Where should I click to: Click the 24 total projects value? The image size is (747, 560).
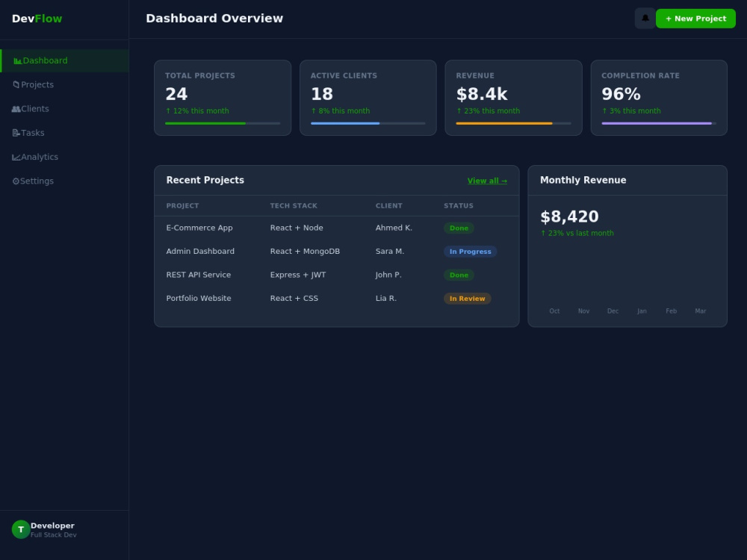coord(176,94)
